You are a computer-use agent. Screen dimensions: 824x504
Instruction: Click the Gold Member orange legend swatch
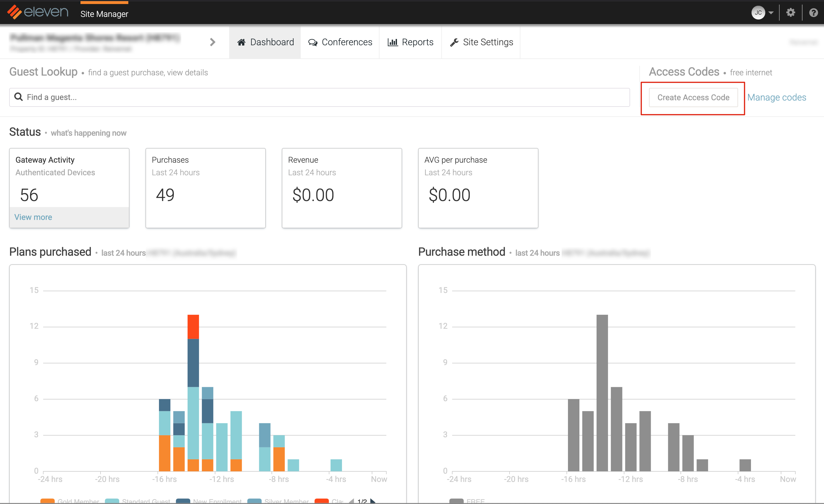coord(47,501)
